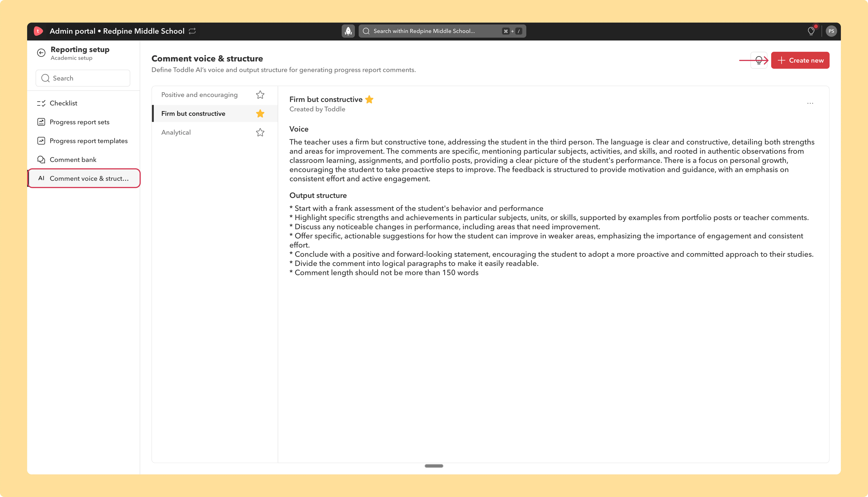Click the Toddle logo in top bar

pos(38,31)
